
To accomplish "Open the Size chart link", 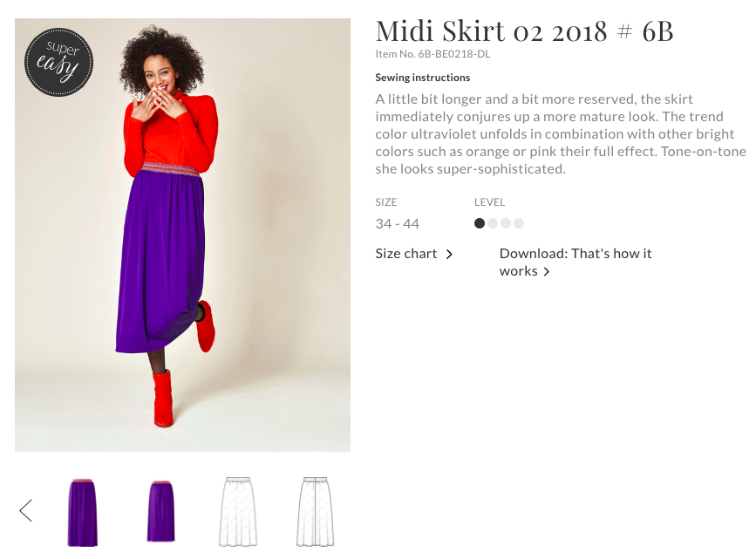I will (406, 254).
